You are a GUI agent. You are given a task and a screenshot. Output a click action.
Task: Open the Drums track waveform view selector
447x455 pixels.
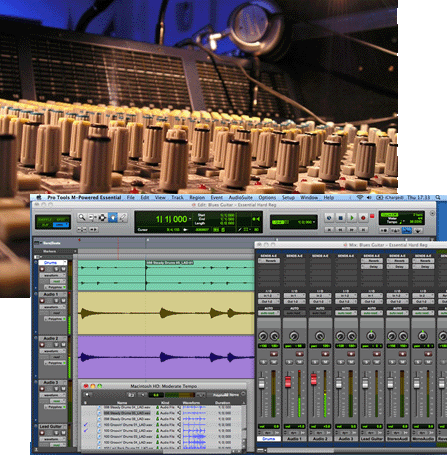[x=53, y=275]
